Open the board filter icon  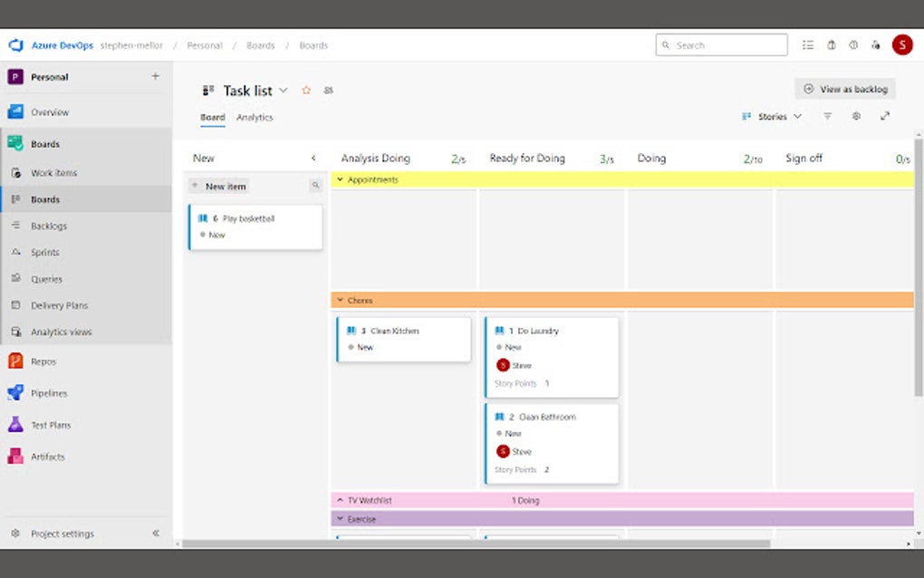coord(827,116)
